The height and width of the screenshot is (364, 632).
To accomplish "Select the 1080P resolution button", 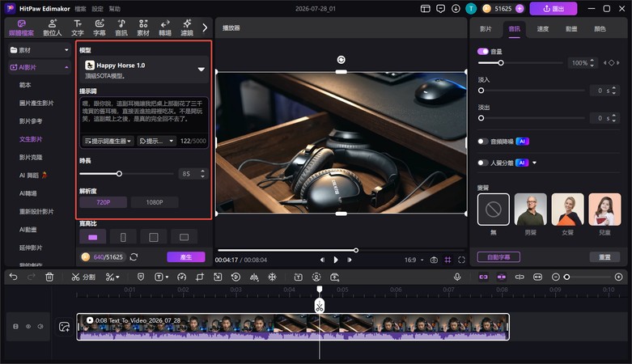I will tap(155, 202).
